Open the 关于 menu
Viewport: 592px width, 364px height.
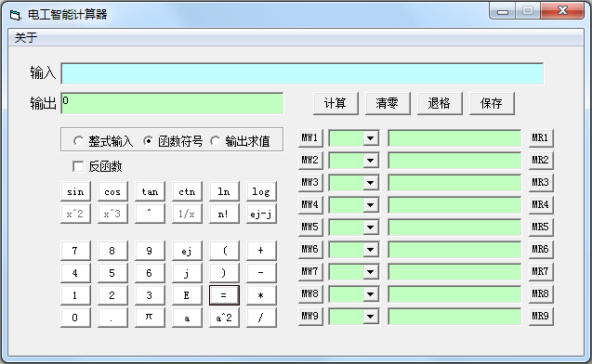pyautogui.click(x=26, y=38)
